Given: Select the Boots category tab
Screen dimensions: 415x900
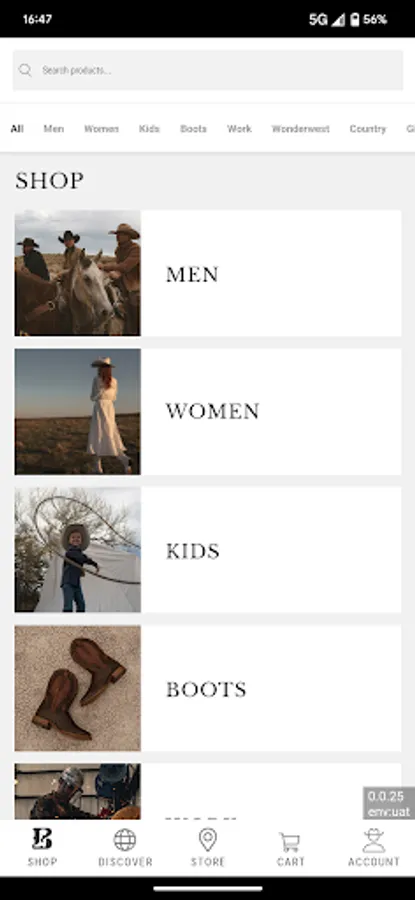Looking at the screenshot, I should coord(193,129).
